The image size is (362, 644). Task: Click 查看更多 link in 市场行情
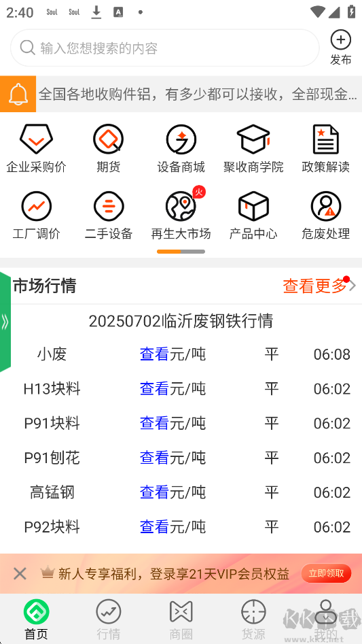pos(315,286)
